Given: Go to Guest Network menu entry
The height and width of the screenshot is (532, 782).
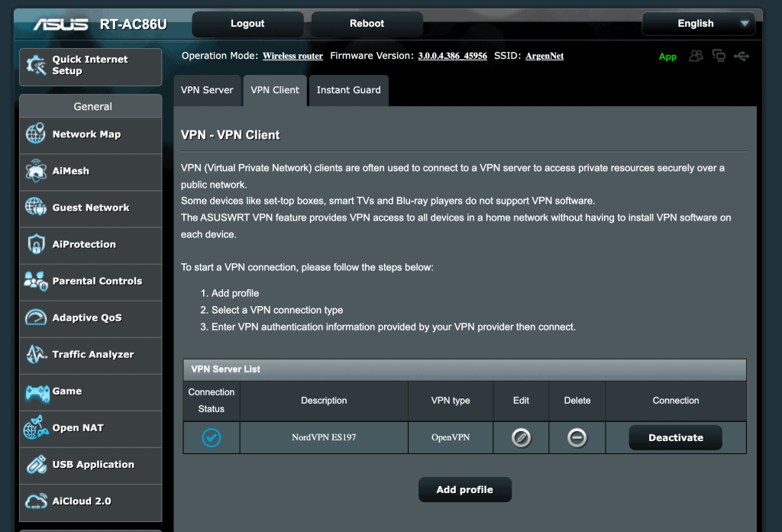Looking at the screenshot, I should [91, 208].
